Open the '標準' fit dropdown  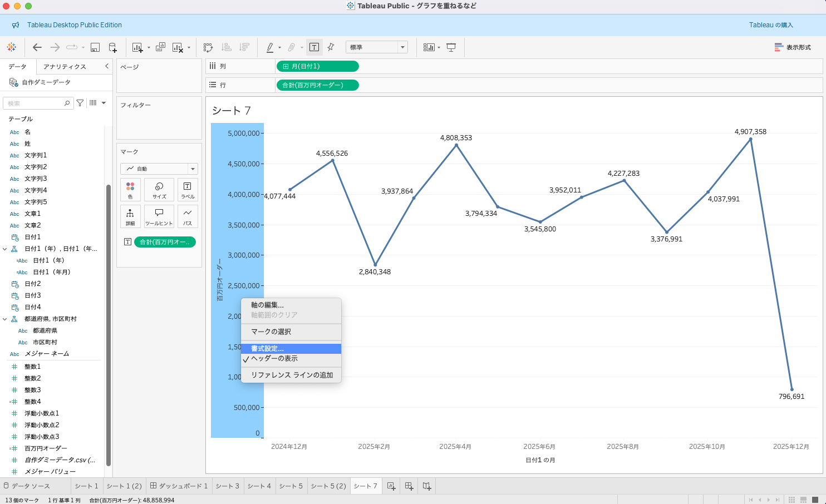tap(377, 47)
